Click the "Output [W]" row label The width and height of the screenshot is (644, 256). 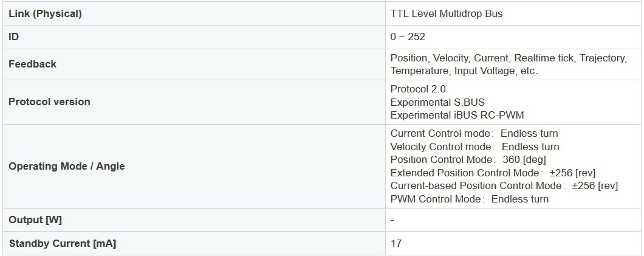pyautogui.click(x=35, y=220)
